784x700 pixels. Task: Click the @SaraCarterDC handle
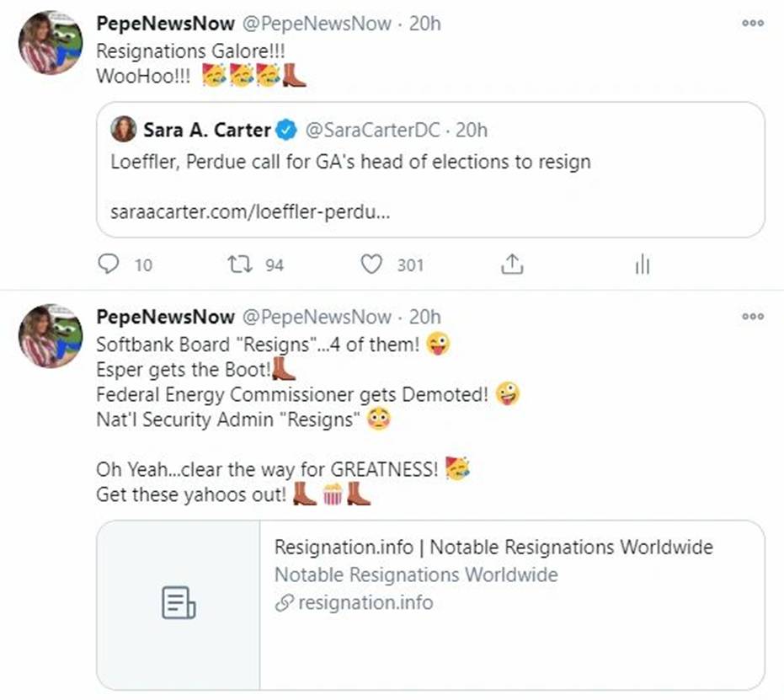pyautogui.click(x=373, y=131)
